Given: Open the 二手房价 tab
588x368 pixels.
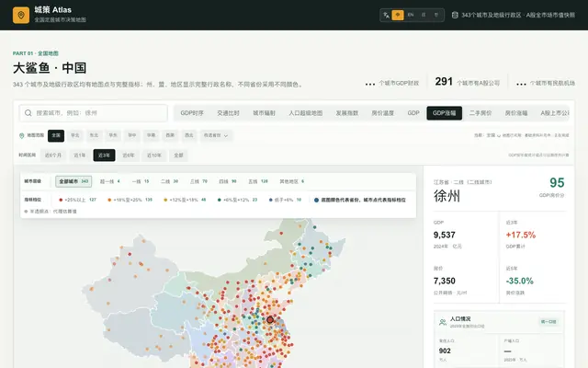Looking at the screenshot, I should (x=481, y=112).
